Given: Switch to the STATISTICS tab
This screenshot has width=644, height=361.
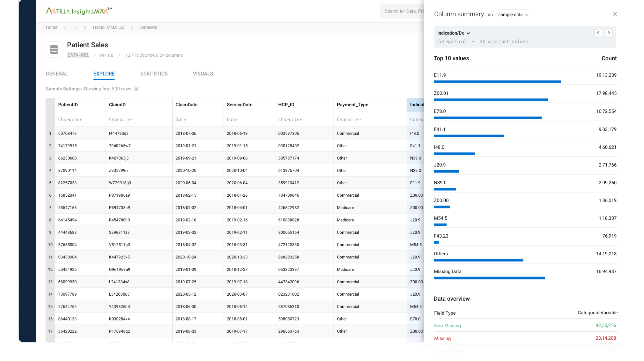Looking at the screenshot, I should pyautogui.click(x=154, y=74).
